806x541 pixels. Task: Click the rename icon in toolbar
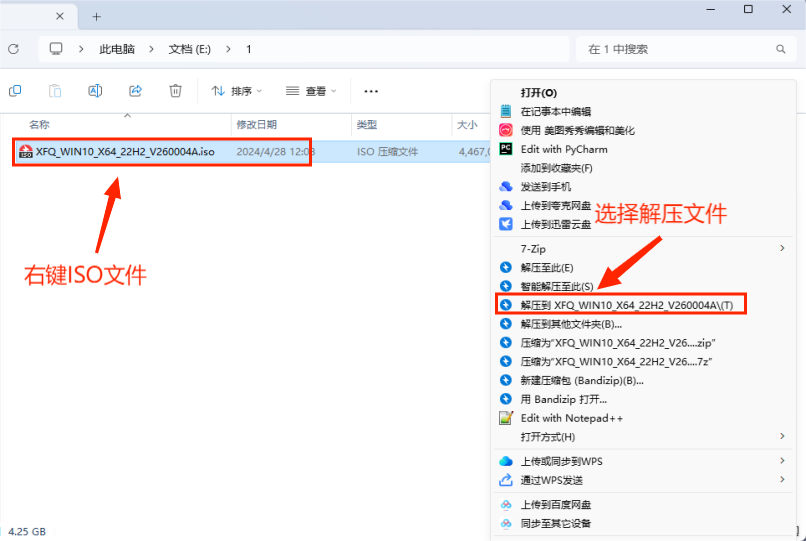[96, 91]
